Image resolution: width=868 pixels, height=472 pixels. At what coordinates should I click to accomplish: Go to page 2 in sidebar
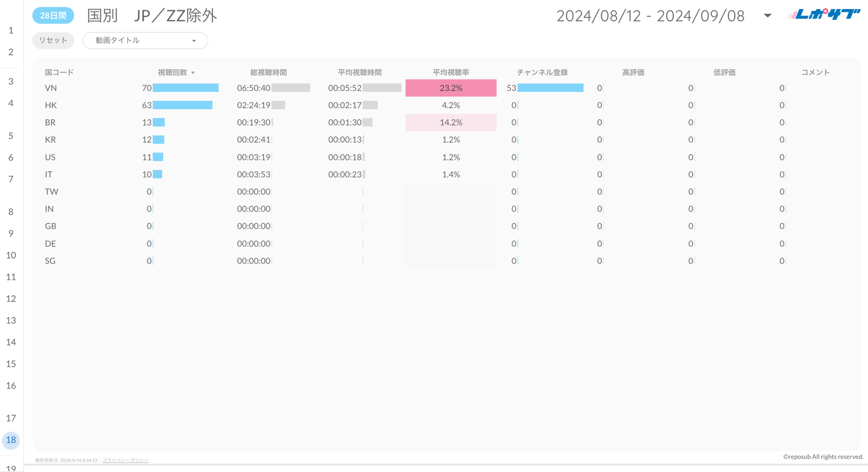(11, 52)
